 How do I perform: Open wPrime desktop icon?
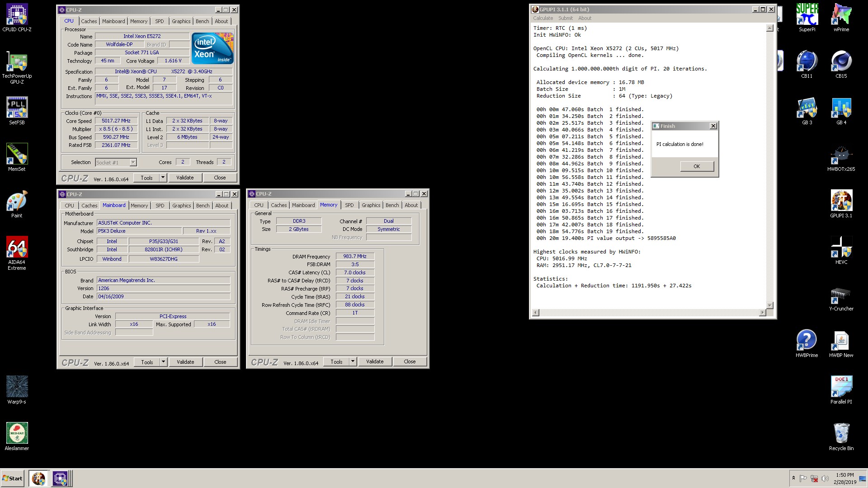coord(841,18)
